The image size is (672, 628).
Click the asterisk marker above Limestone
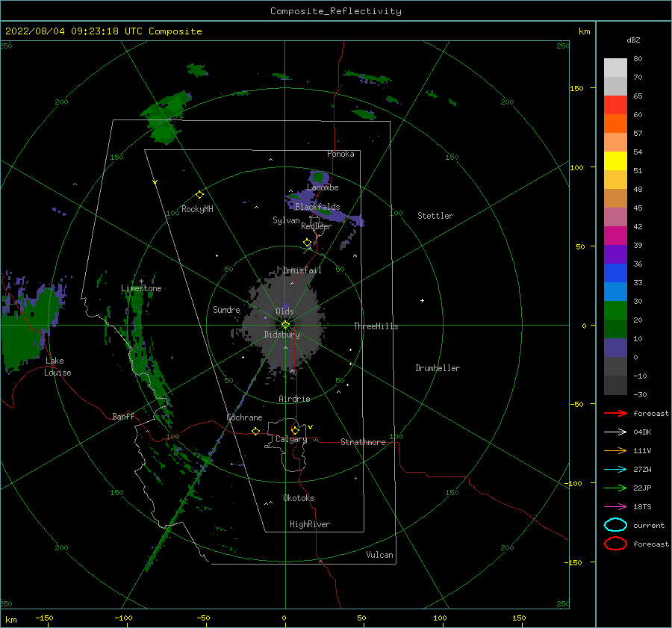click(141, 282)
